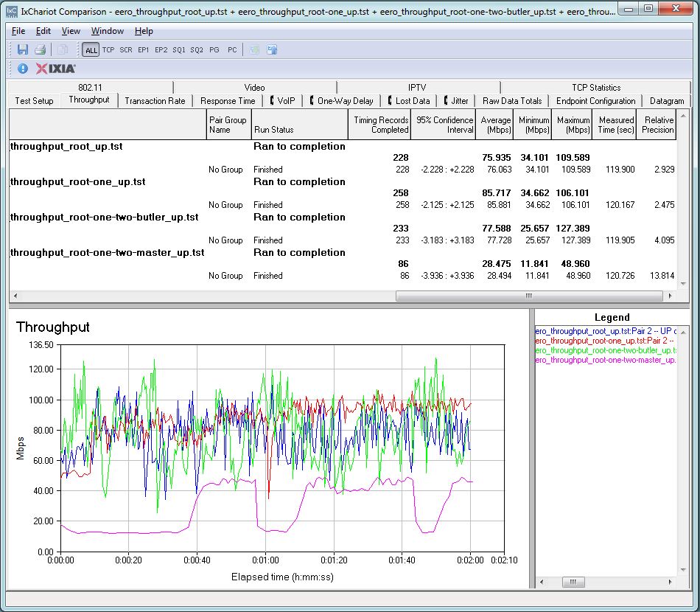Click the Legend horizontal scrollbar thumb

[x=573, y=582]
